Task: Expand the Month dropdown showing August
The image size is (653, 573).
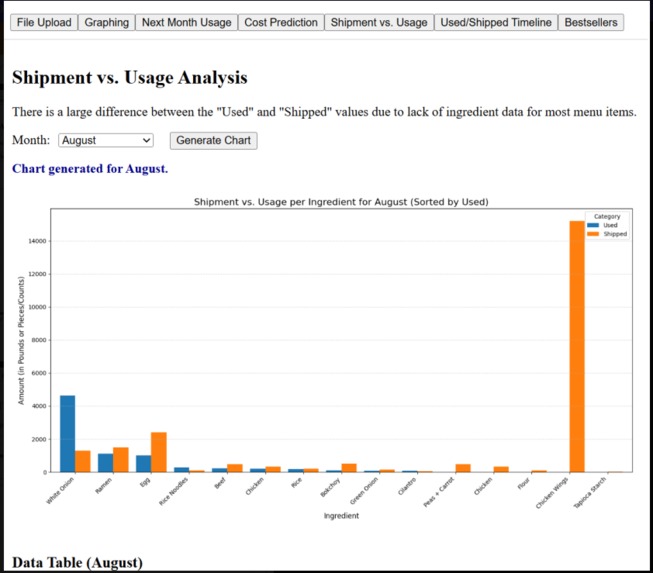Action: pos(106,140)
